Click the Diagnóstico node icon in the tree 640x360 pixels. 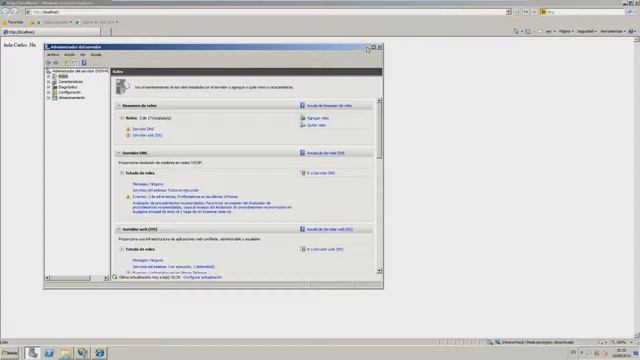pyautogui.click(x=55, y=87)
